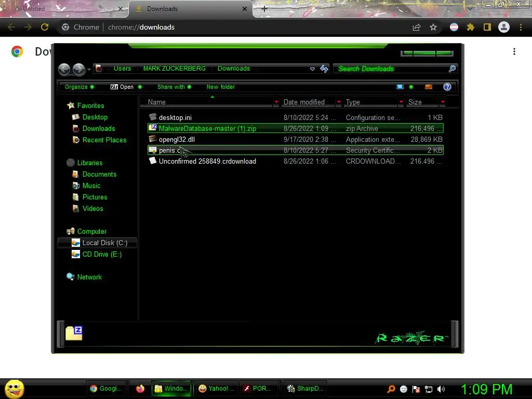Toggle the preview pane icon
The width and height of the screenshot is (532, 399).
point(429,87)
